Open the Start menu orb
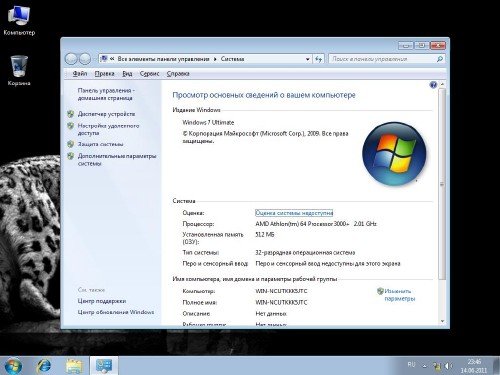 click(x=13, y=366)
